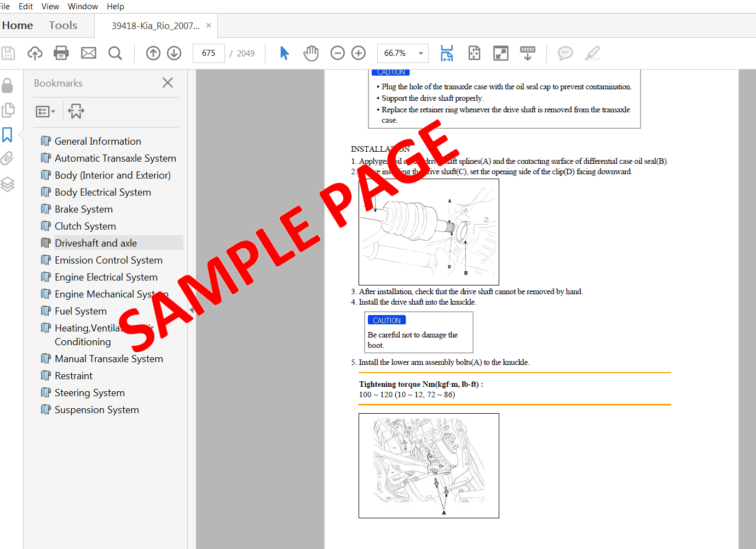The width and height of the screenshot is (756, 549).
Task: Collapse the navigation pane arrow
Action: pos(192,310)
